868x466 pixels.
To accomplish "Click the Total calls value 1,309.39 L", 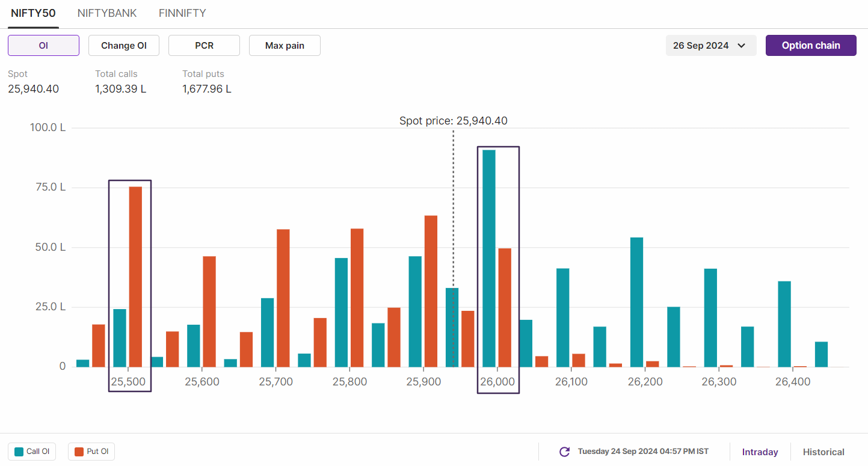I will [x=120, y=89].
